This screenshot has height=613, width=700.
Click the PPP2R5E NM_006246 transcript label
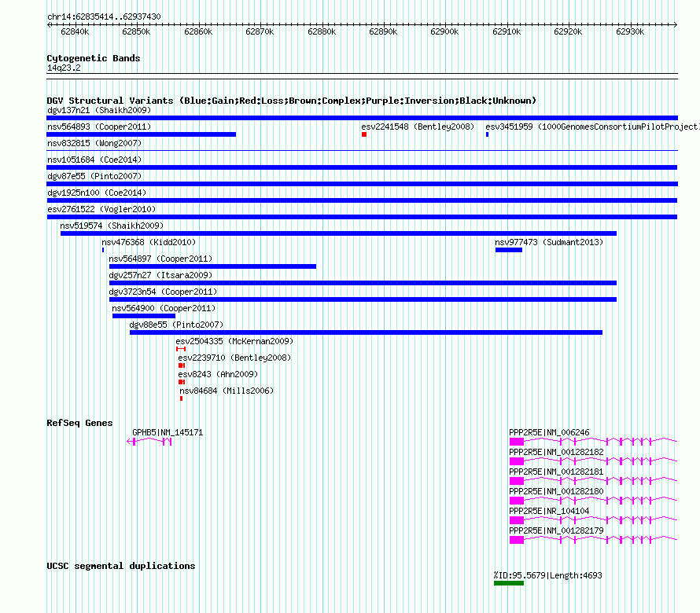click(549, 432)
